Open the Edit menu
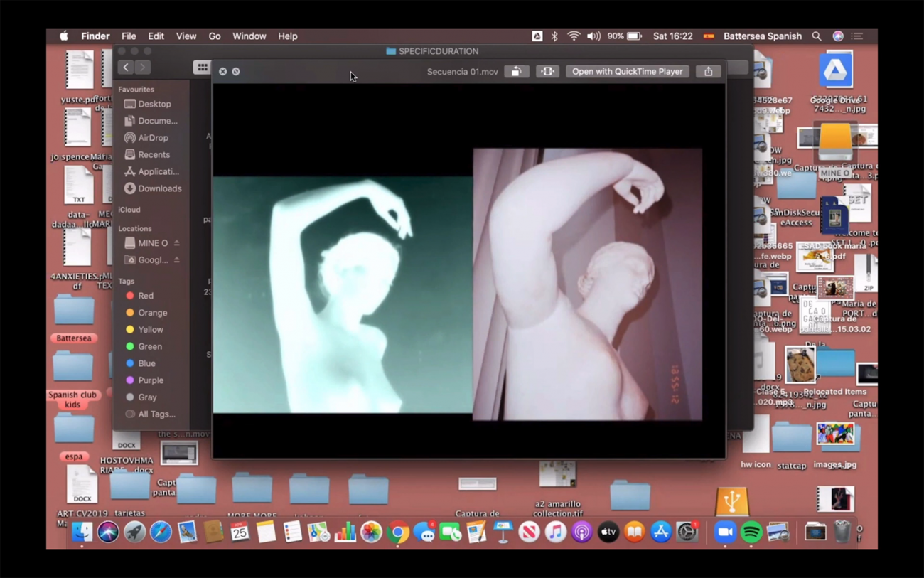The width and height of the screenshot is (924, 578). (x=156, y=36)
